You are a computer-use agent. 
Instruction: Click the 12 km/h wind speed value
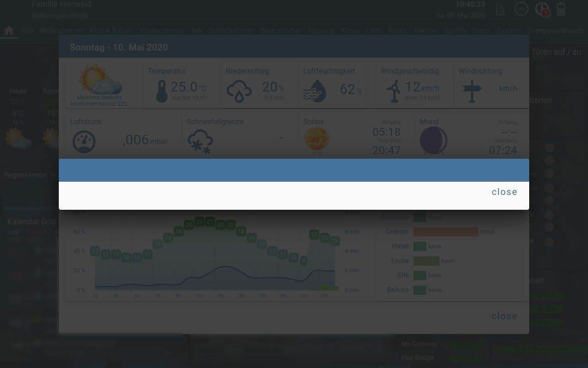click(x=422, y=87)
